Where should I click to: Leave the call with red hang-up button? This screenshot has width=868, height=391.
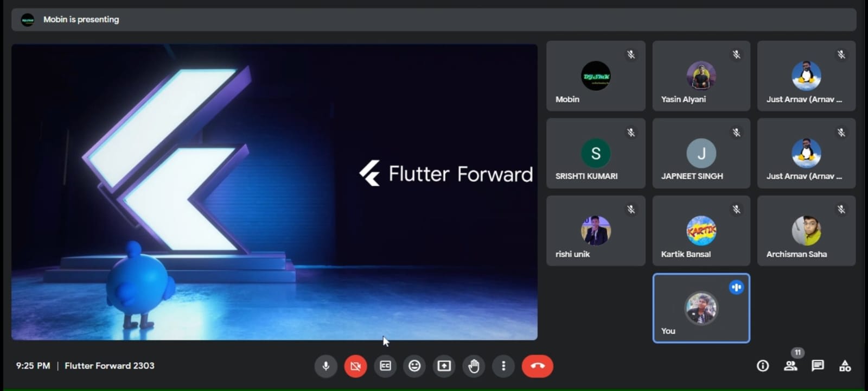click(537, 366)
